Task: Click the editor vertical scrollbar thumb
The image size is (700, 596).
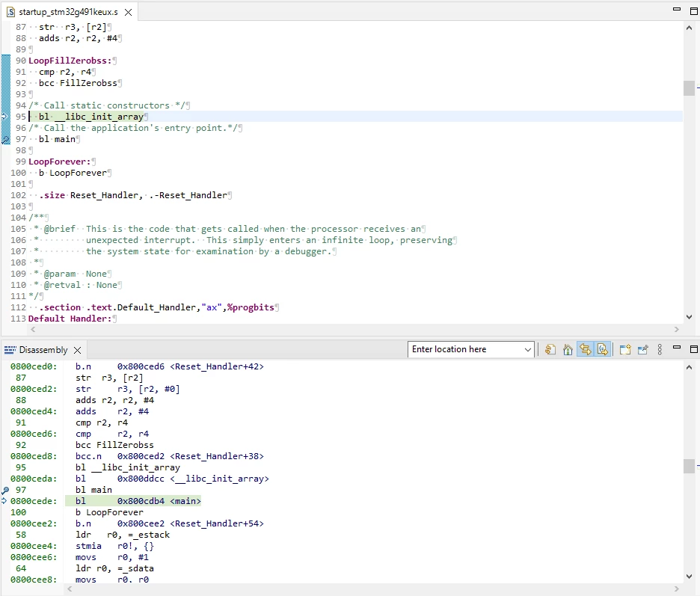Action: click(x=689, y=88)
